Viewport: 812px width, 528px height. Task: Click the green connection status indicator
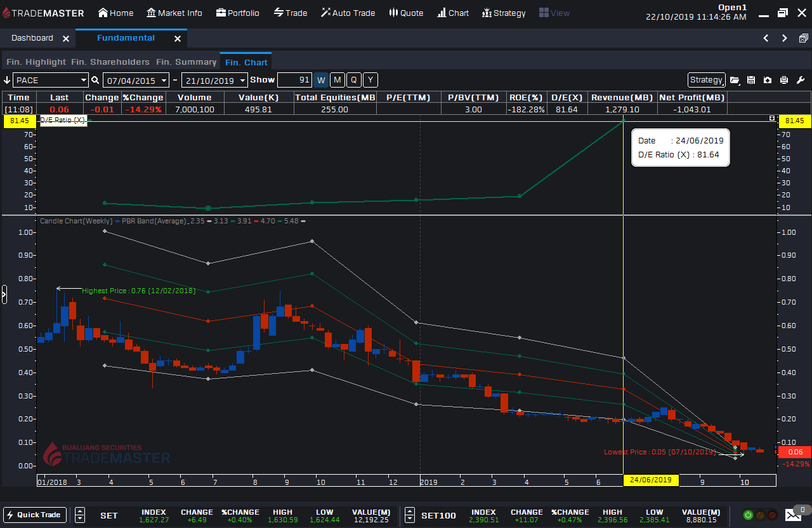(x=748, y=515)
